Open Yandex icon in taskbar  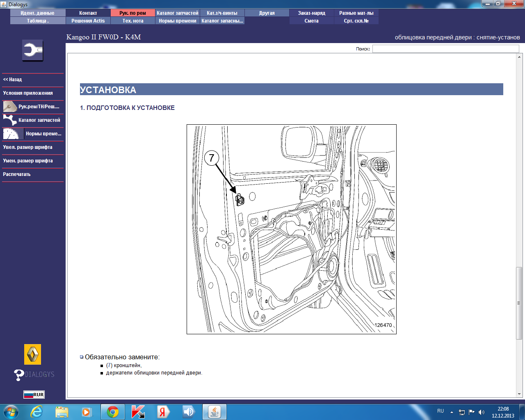[x=163, y=412]
